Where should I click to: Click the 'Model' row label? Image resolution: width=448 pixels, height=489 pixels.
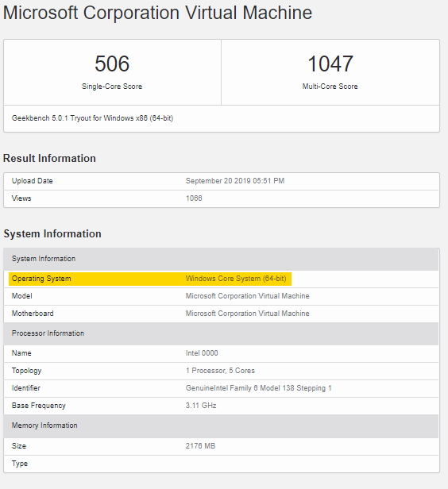(x=21, y=296)
